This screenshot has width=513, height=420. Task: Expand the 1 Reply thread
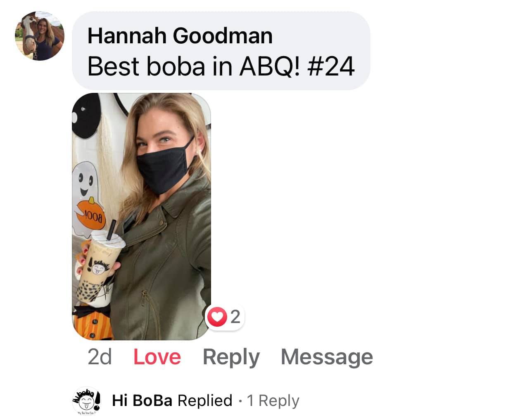[x=273, y=401]
